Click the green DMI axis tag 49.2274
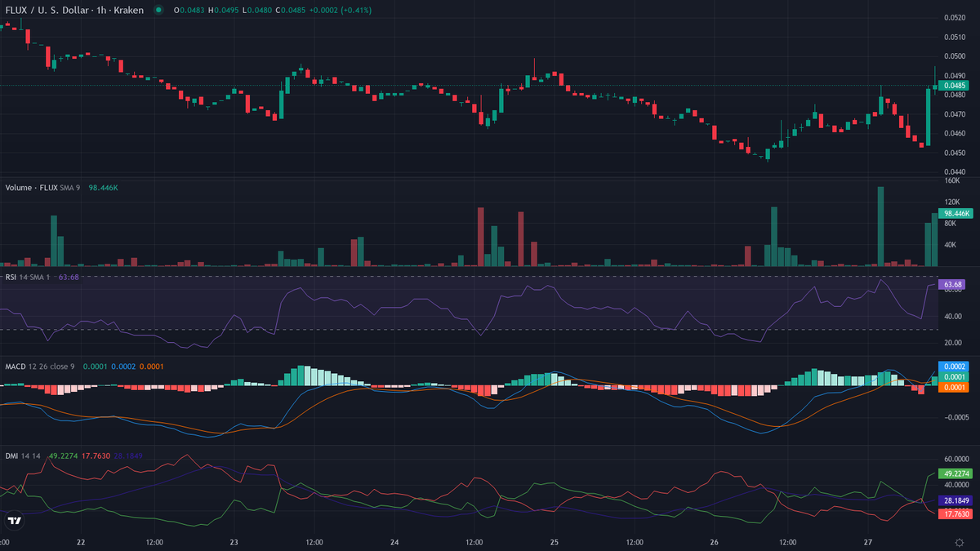This screenshot has height=551, width=980. pyautogui.click(x=955, y=473)
